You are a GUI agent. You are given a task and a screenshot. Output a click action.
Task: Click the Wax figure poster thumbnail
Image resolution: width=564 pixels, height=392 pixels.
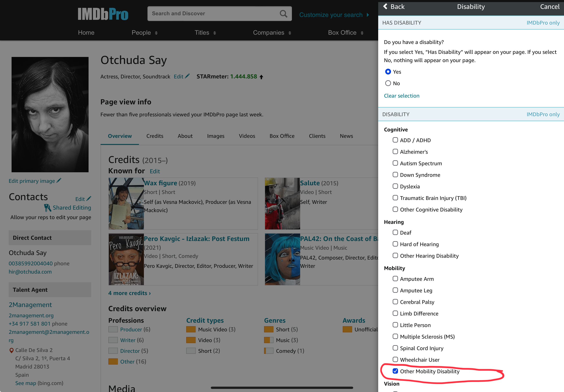126,203
